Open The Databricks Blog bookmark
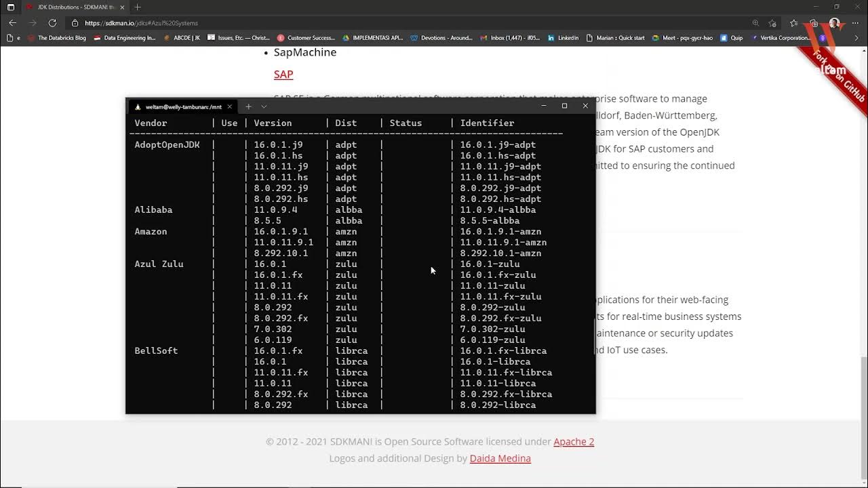This screenshot has height=488, width=868. tap(57, 38)
